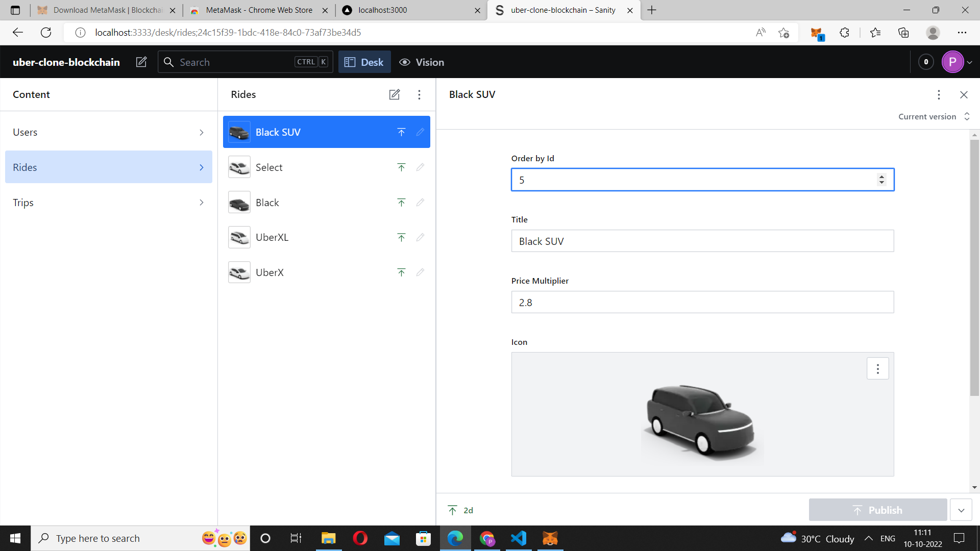This screenshot has width=980, height=551.
Task: Launch Visual Studio Code from the taskbar
Action: pos(518,538)
